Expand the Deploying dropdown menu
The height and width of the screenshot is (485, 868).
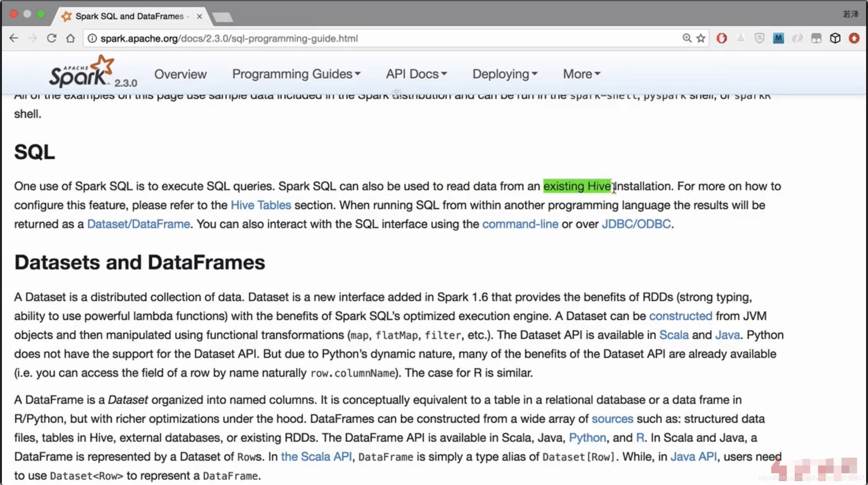(x=503, y=73)
